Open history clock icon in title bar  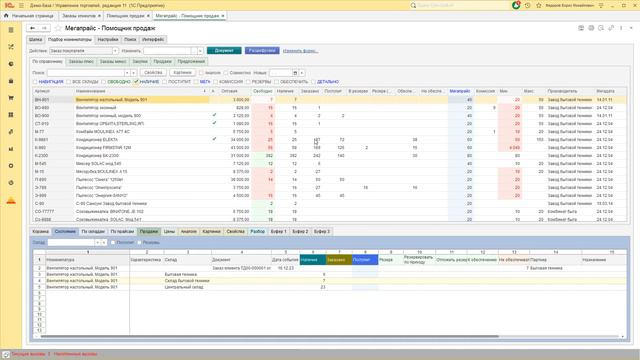527,5
